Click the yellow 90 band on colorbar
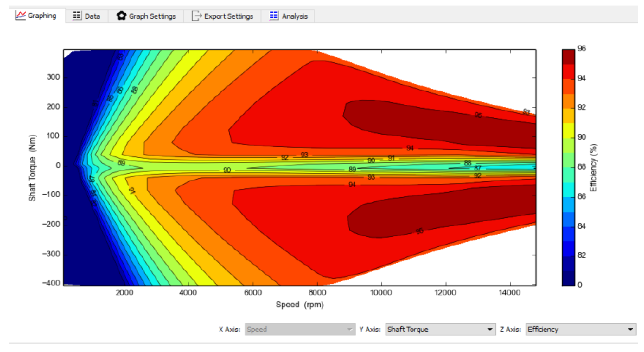644x352 pixels. (x=568, y=130)
